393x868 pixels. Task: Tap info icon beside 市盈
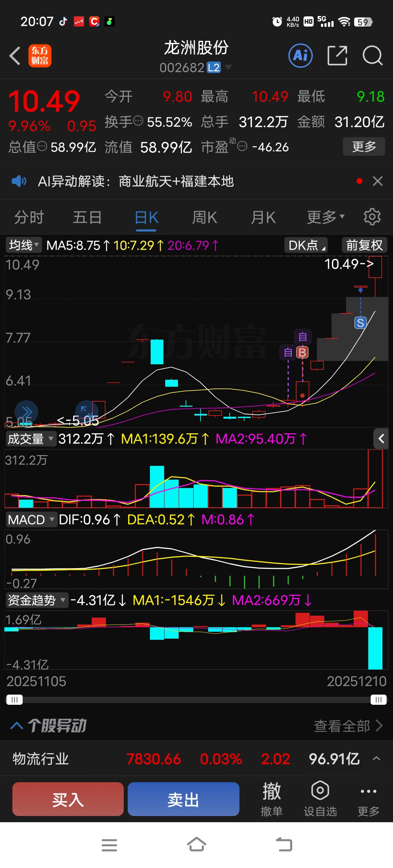point(242,146)
